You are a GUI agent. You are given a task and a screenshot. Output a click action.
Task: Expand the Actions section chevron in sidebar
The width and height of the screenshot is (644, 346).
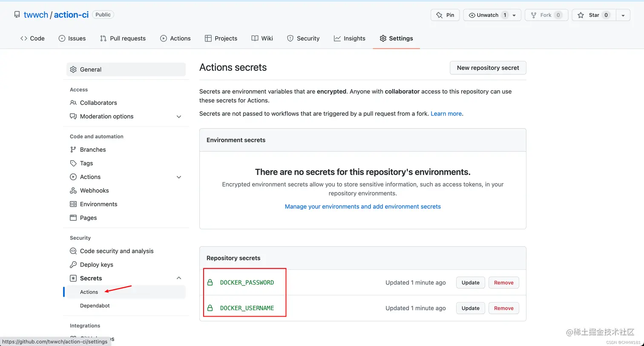tap(179, 177)
